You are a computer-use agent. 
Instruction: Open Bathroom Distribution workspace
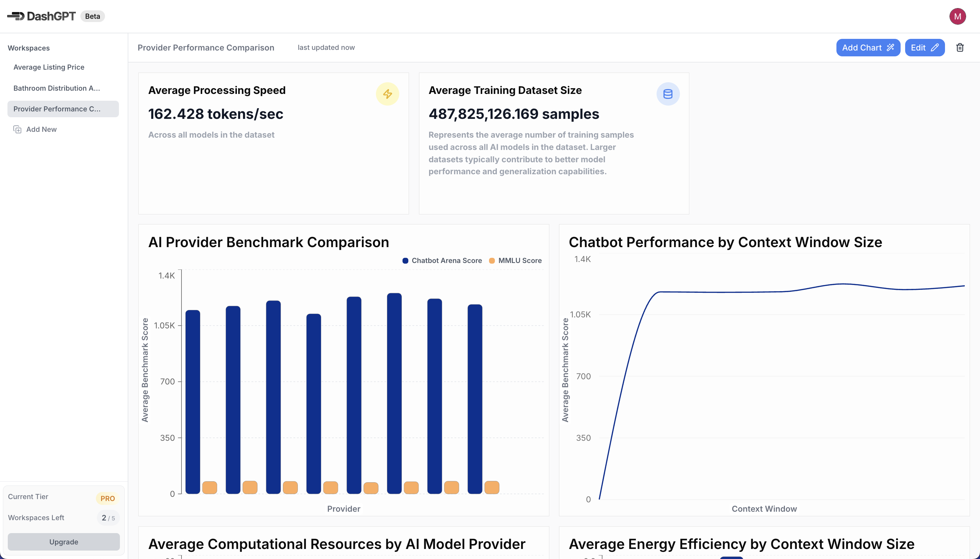coord(56,88)
